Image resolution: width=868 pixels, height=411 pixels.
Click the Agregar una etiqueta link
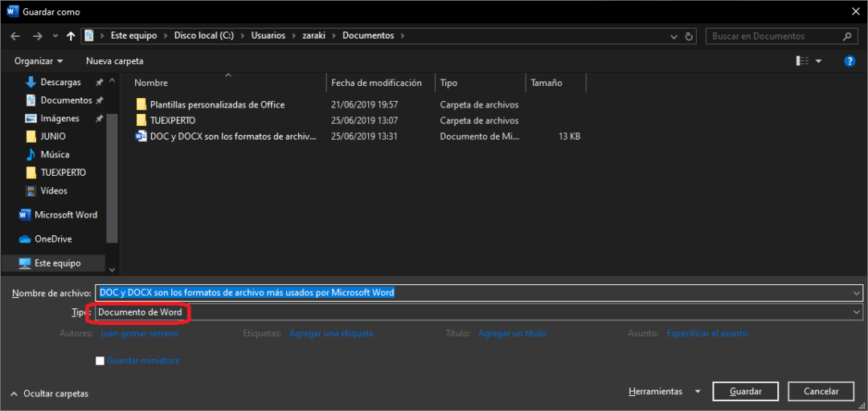click(x=331, y=333)
